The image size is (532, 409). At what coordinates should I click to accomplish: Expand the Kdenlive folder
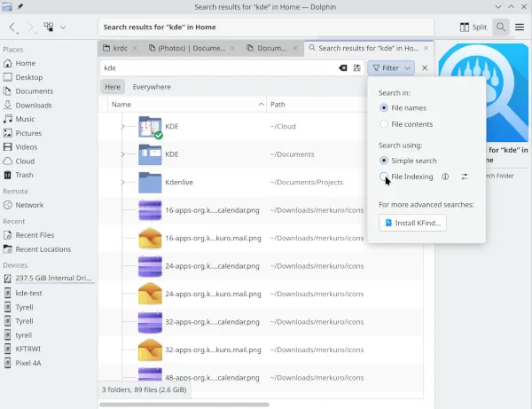pos(122,182)
